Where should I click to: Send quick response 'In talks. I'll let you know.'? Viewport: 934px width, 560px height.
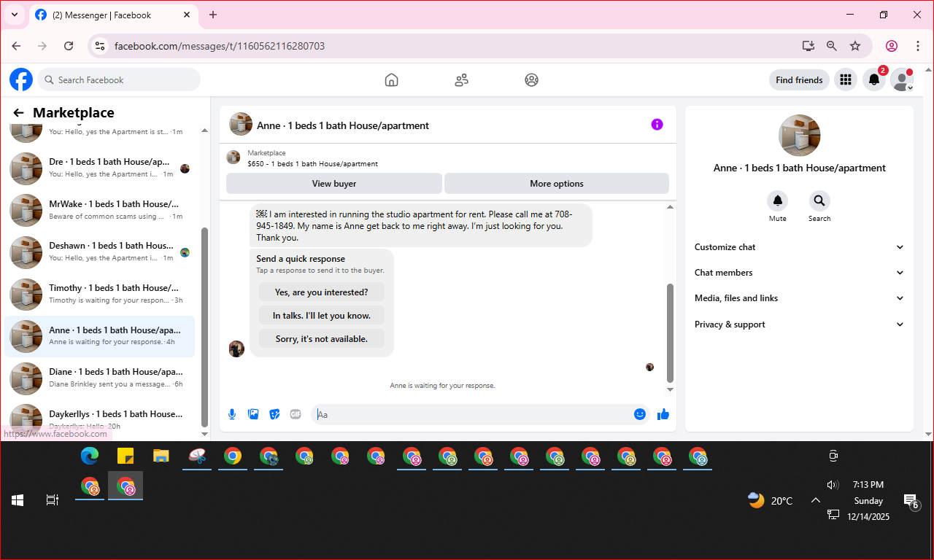pos(322,316)
